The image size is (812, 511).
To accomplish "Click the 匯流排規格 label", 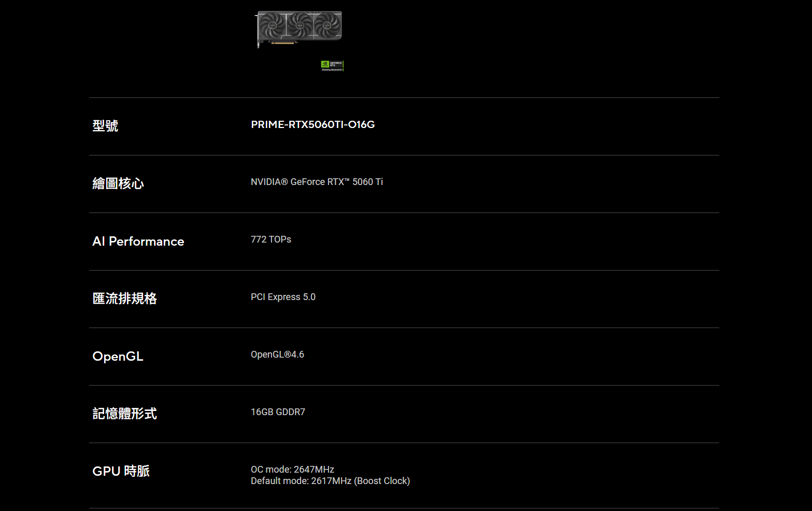I will (x=124, y=298).
